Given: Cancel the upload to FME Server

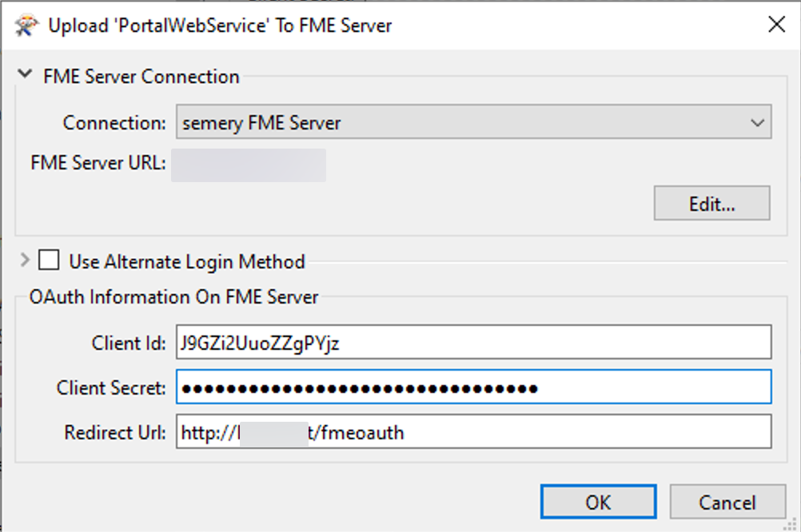Looking at the screenshot, I should coord(727,502).
